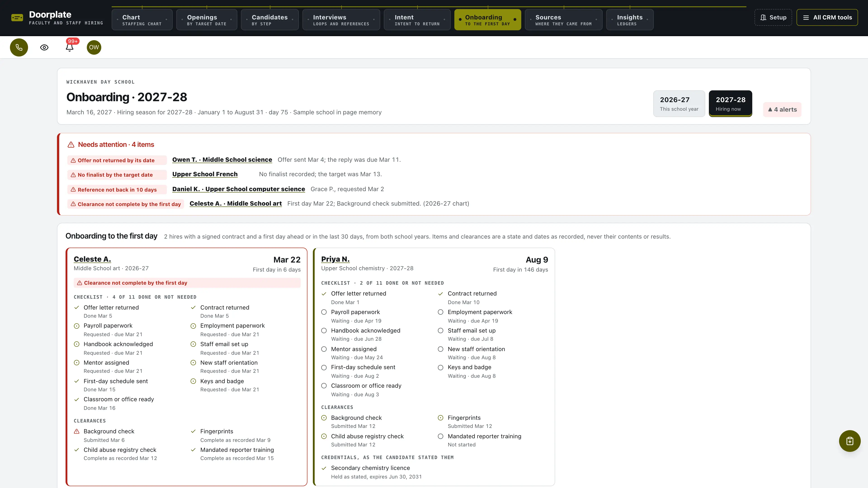Open Daniel K. Upper School computer science link
This screenshot has width=868, height=488.
coord(238,189)
